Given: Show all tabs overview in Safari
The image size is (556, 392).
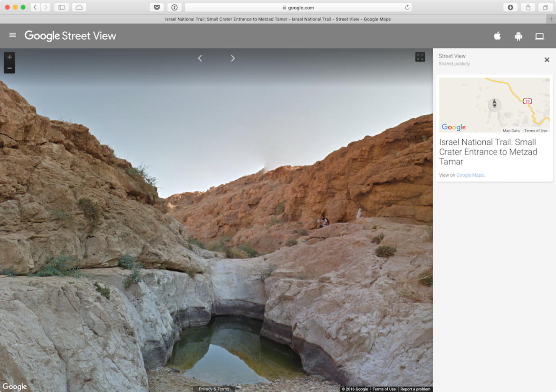Looking at the screenshot, I should coord(546,7).
